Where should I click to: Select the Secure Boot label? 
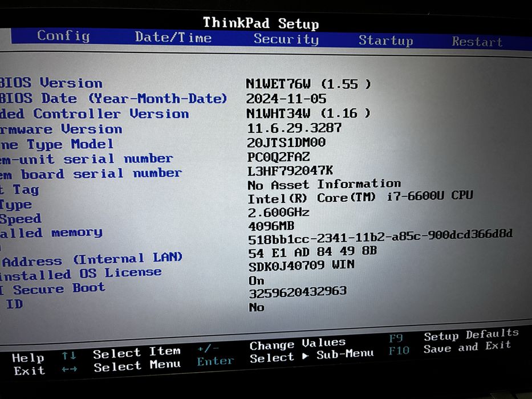point(59,289)
